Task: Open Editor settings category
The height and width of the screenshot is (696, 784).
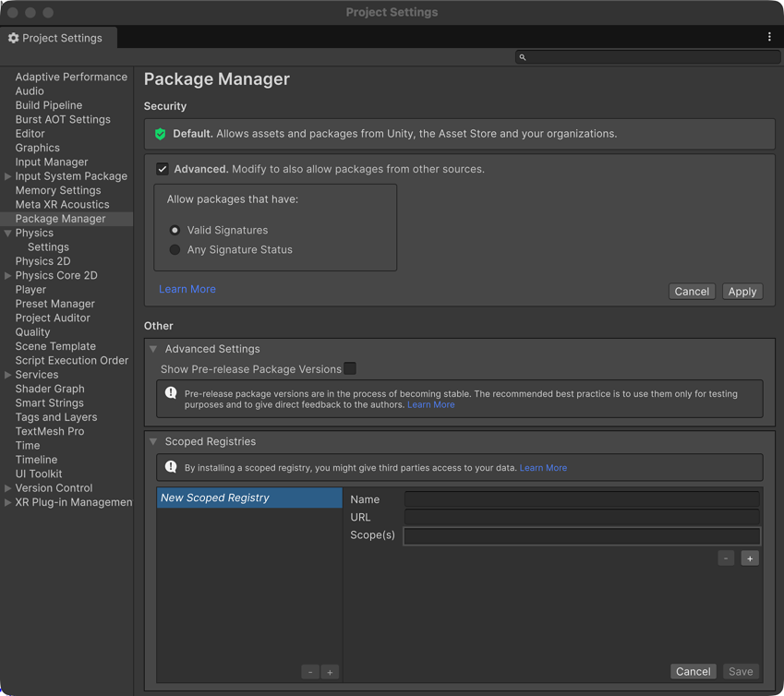Action: 30,134
